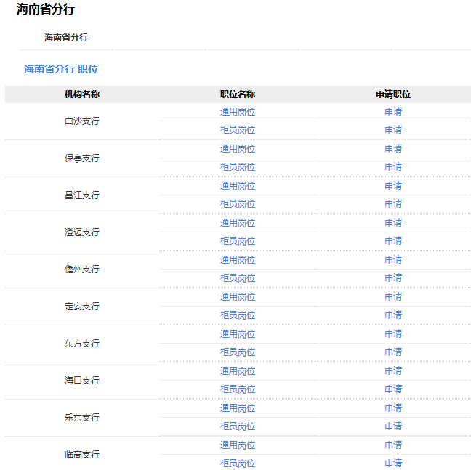Apply for 澄迈支行 通用岗位

393,223
